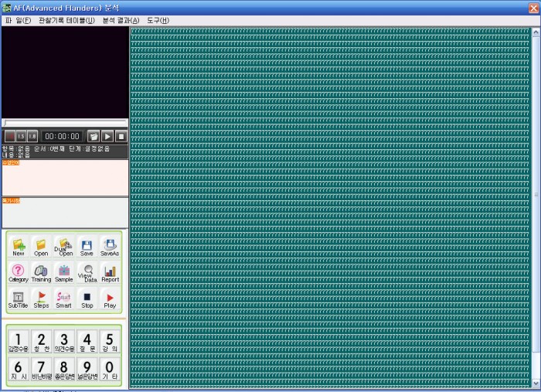The width and height of the screenshot is (541, 392).
Task: Select keypad button 8 좁은답변
Action: pos(64,370)
